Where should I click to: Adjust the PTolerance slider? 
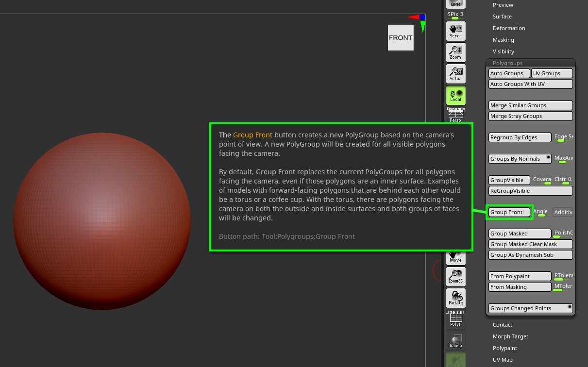[563, 276]
